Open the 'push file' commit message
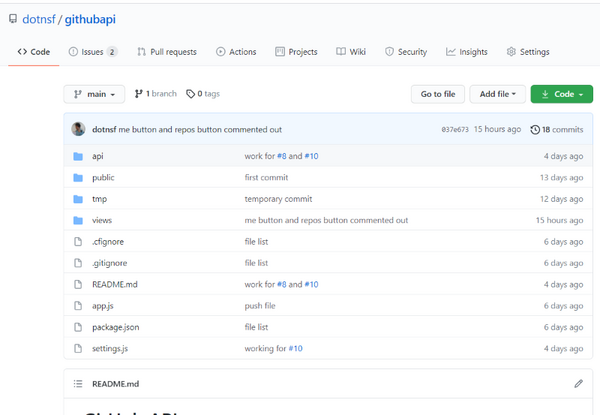The image size is (600, 415). 260,306
